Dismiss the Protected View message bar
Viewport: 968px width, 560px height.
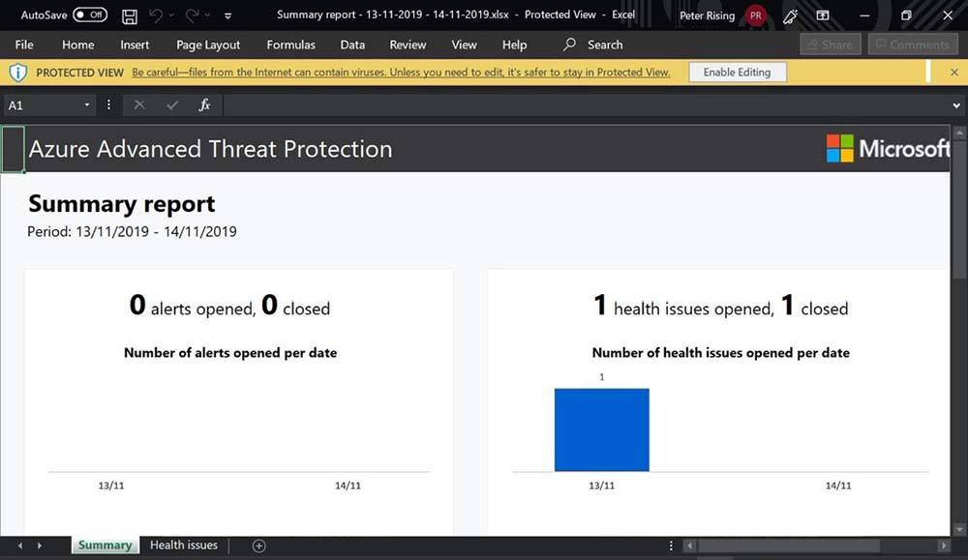[x=954, y=73]
